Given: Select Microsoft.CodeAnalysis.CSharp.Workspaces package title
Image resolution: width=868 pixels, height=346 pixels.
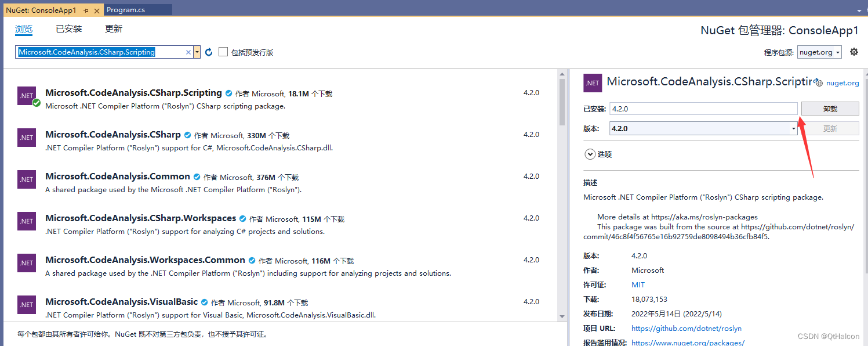Looking at the screenshot, I should point(141,218).
